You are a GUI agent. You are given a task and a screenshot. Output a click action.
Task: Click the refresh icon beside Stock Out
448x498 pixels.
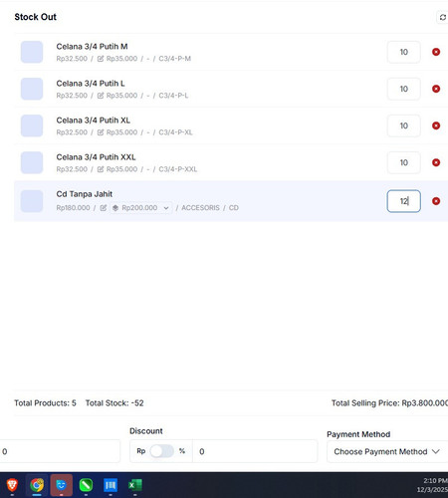click(x=442, y=17)
